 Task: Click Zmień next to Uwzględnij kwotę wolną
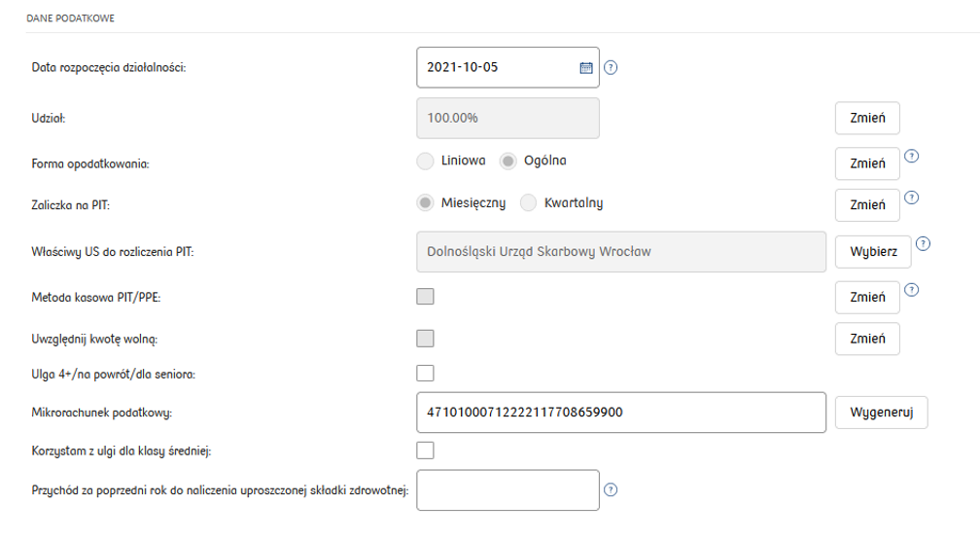pos(867,339)
